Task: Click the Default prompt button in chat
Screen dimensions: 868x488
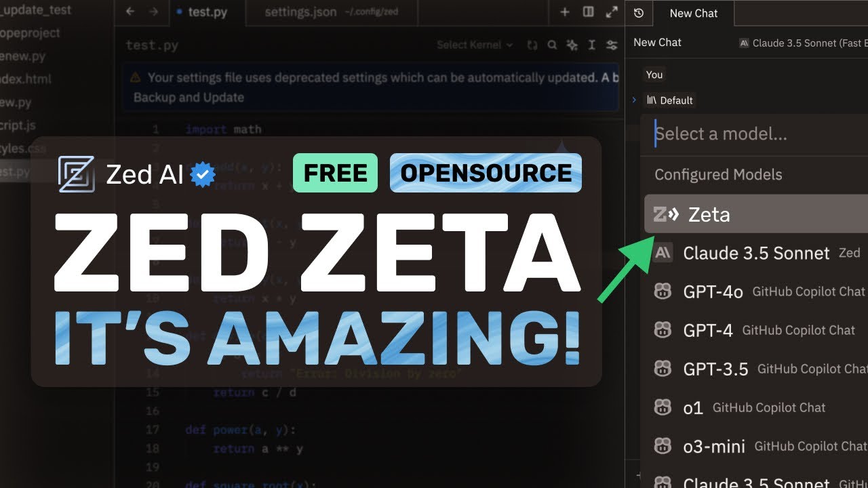Action: coord(669,100)
